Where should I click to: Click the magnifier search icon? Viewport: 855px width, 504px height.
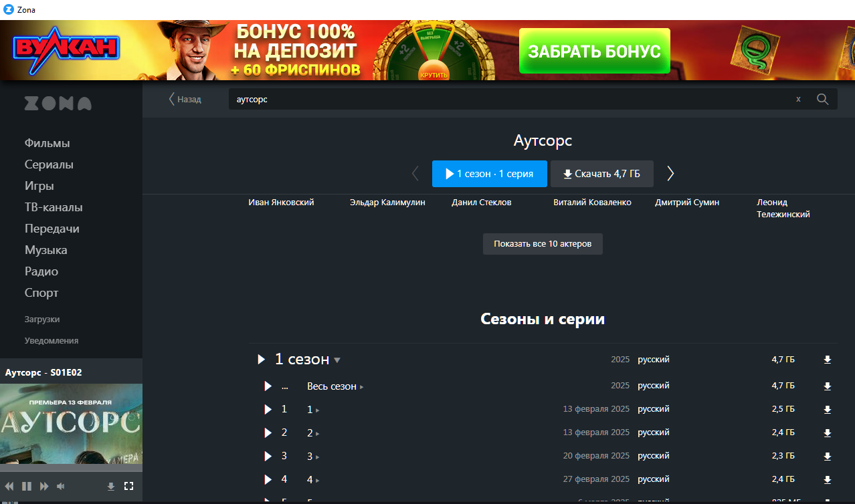(823, 99)
